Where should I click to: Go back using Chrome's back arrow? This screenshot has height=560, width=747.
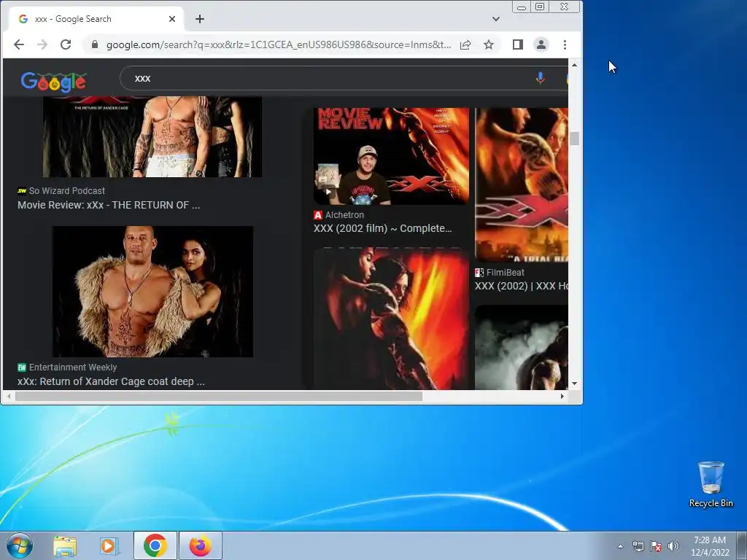[18, 44]
